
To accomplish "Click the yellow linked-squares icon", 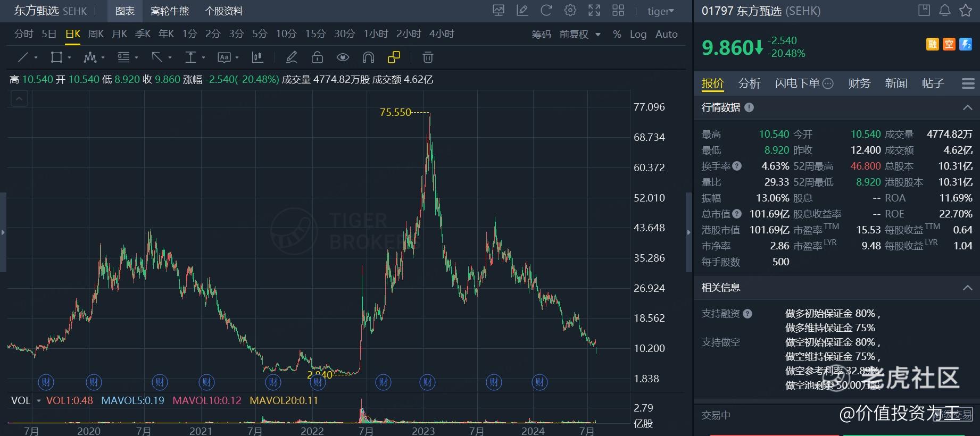I will (394, 57).
